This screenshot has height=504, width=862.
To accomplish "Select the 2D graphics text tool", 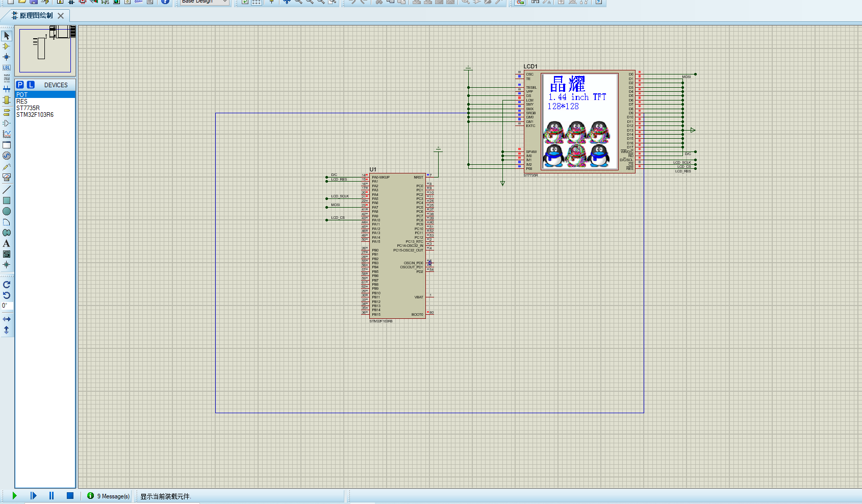I will 7,243.
